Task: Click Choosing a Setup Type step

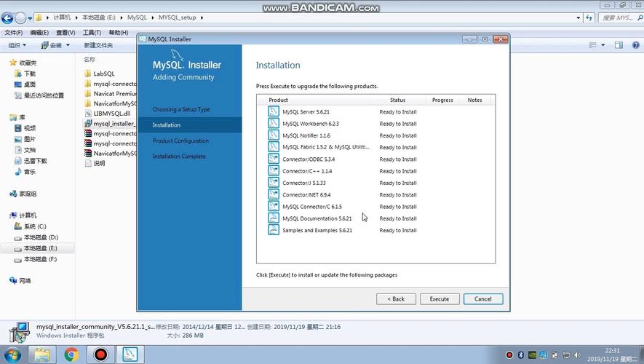Action: 181,109
